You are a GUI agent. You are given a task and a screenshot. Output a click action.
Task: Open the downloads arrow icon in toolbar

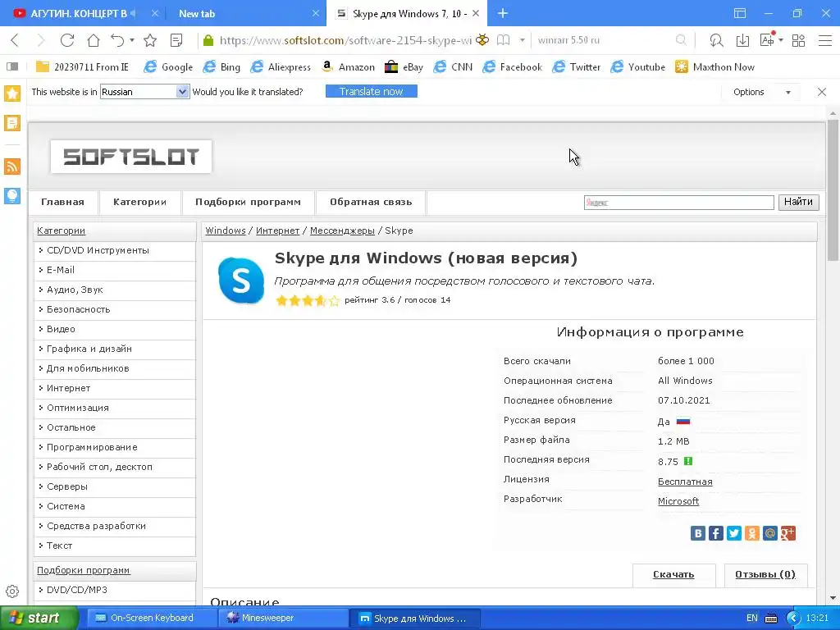[x=742, y=40]
